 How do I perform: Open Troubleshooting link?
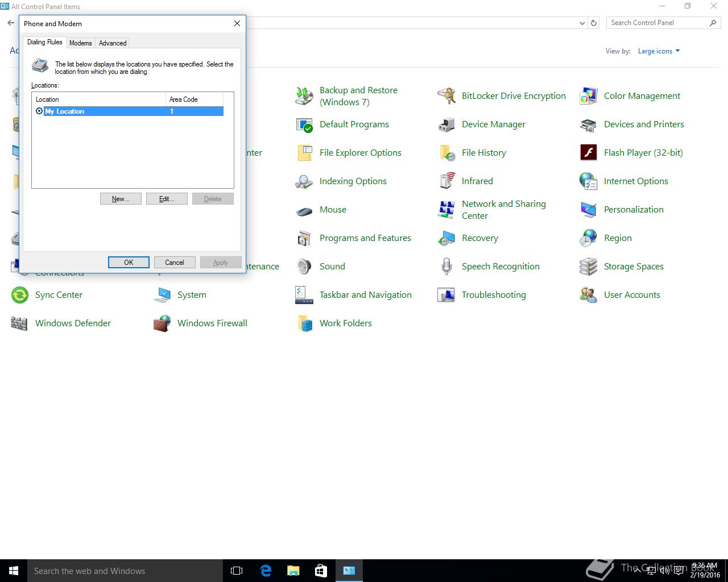coord(494,295)
